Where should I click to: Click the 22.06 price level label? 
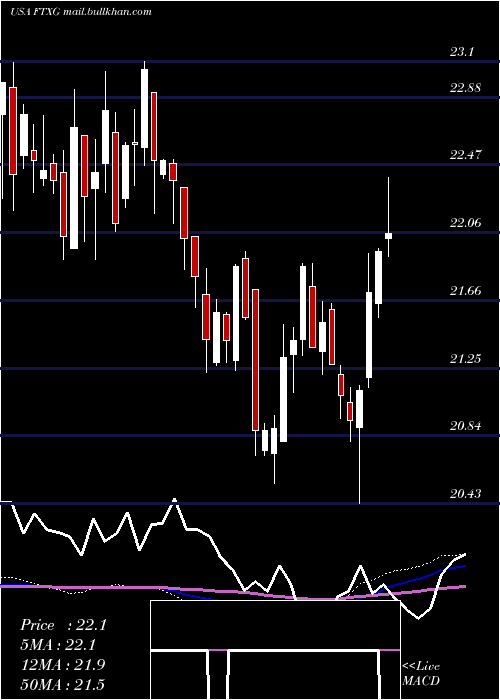466,223
